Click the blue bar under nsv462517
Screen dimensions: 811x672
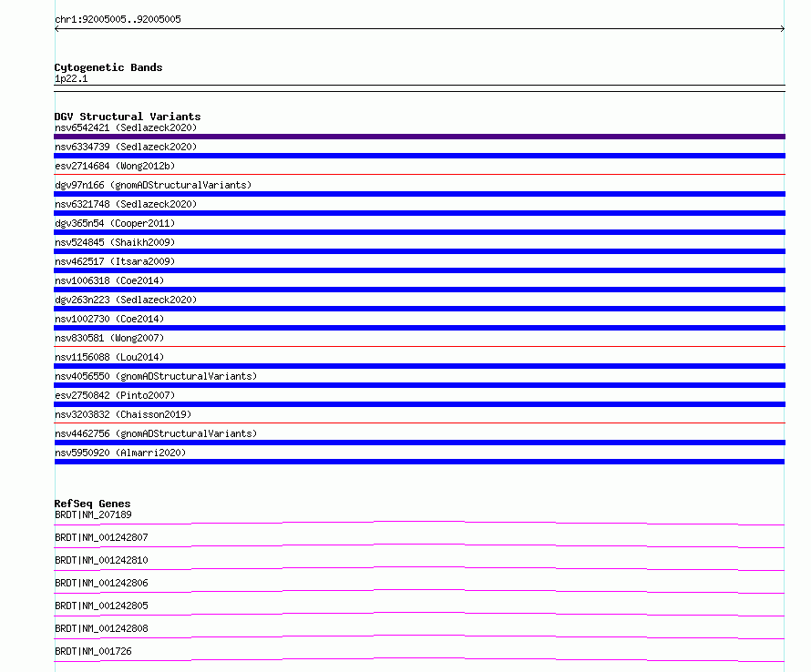419,270
